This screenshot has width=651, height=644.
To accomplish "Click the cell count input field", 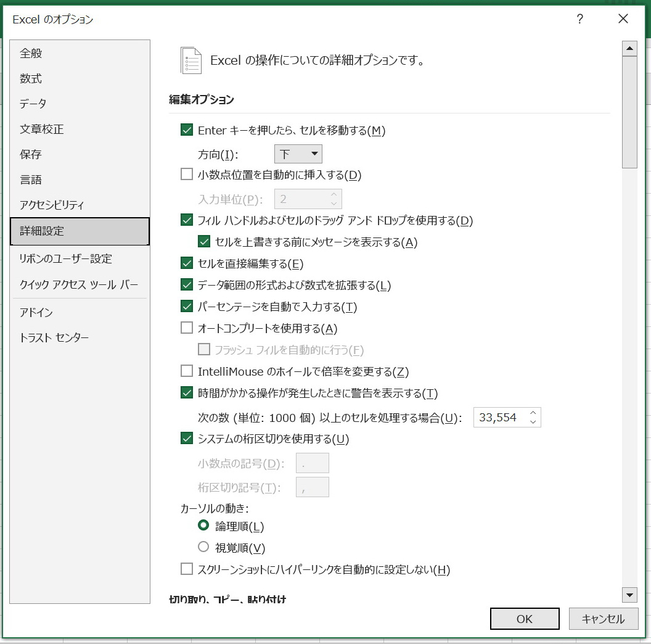I will [498, 418].
